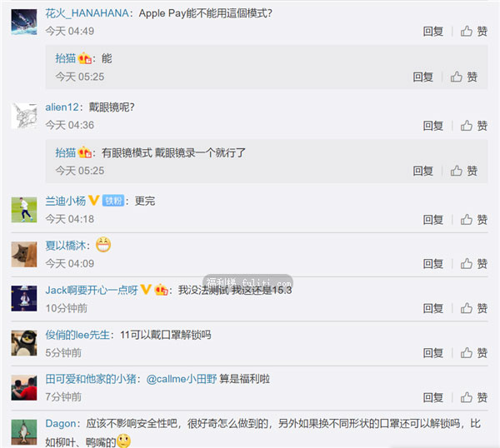This screenshot has height=448, width=500.
Task: Open Dagon's user profile name
Action: (61, 424)
